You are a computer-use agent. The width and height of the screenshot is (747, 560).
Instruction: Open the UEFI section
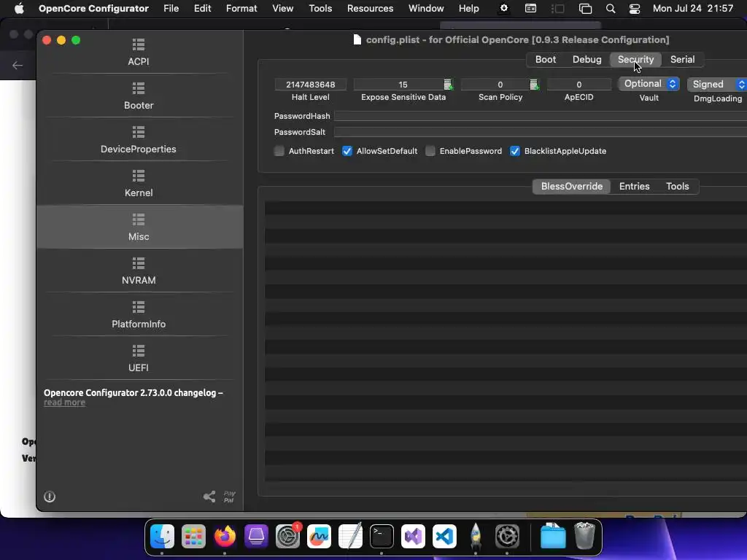click(139, 359)
